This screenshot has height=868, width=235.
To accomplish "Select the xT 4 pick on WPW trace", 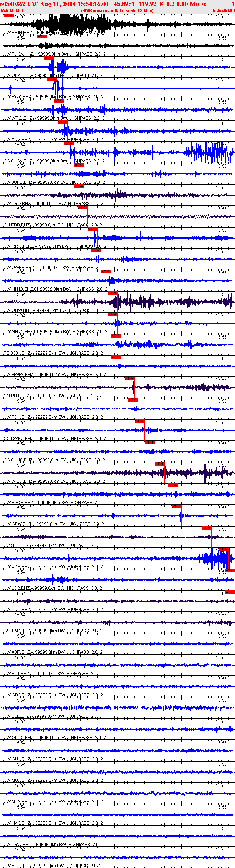I will [59, 101].
